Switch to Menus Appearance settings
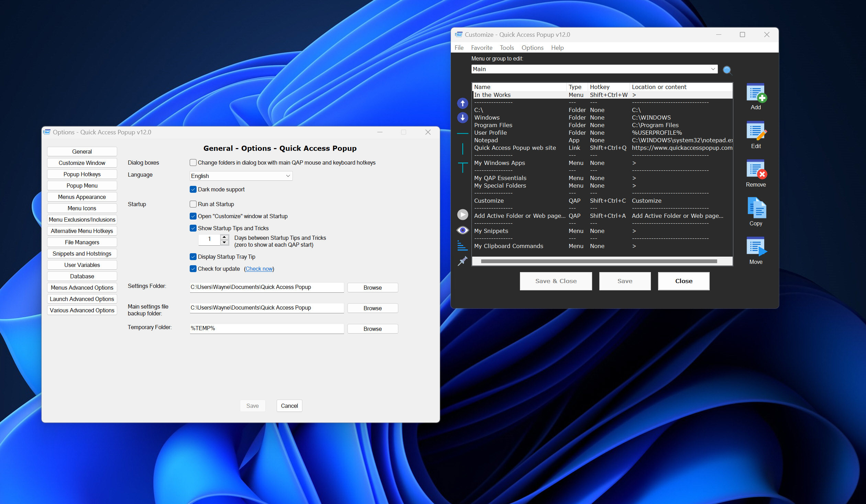Image resolution: width=866 pixels, height=504 pixels. tap(82, 197)
